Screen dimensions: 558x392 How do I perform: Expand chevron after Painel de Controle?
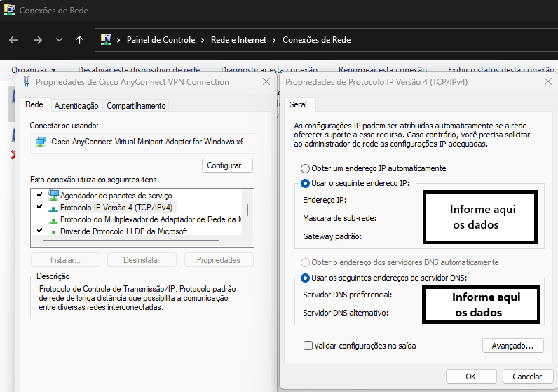click(x=203, y=40)
